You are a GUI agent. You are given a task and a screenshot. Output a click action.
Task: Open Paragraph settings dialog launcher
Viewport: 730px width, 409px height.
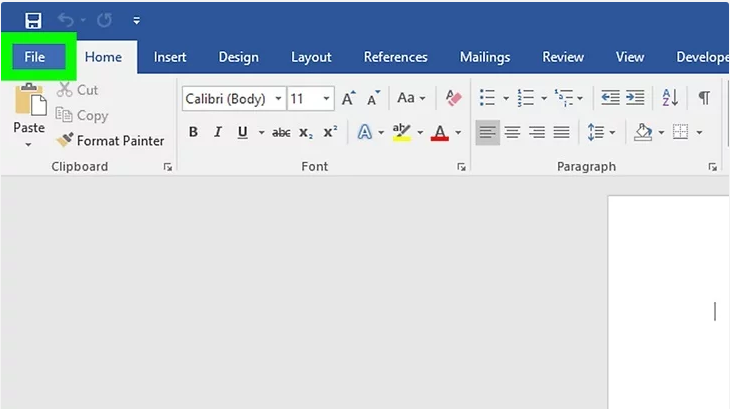point(712,167)
